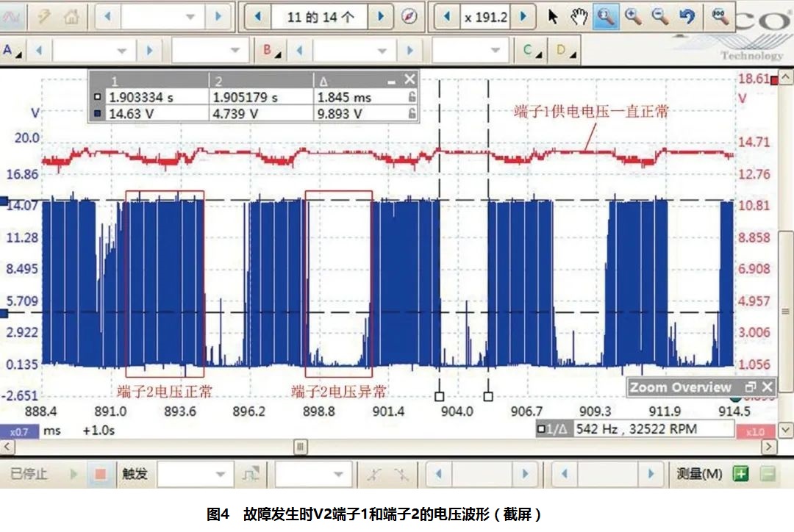Select lower blue voltage ruler handle
The width and height of the screenshot is (794, 532).
point(4,313)
